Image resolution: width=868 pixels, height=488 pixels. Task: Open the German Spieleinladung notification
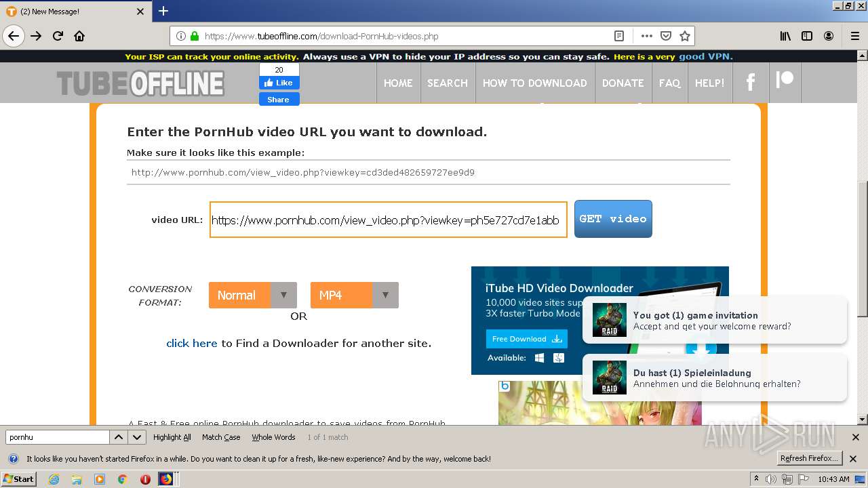click(715, 378)
